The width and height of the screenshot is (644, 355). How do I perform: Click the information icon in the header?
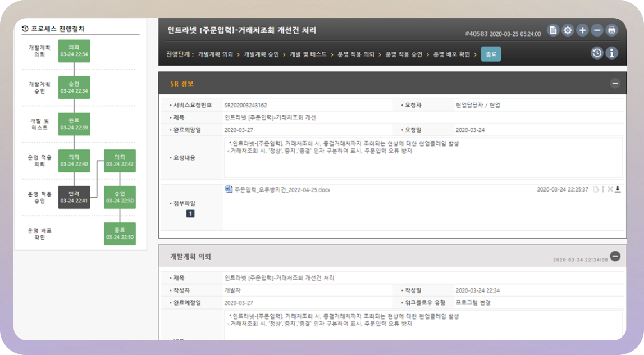coord(611,53)
